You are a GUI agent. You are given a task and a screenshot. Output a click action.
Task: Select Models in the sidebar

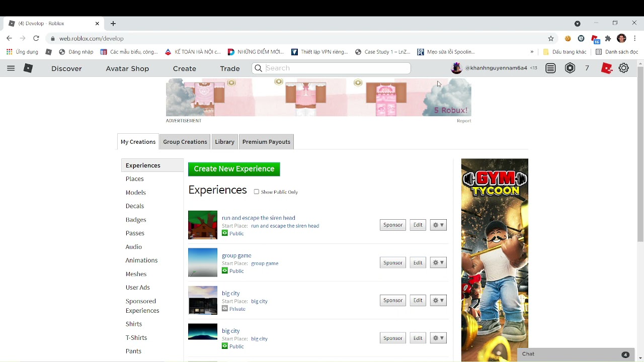pos(135,193)
